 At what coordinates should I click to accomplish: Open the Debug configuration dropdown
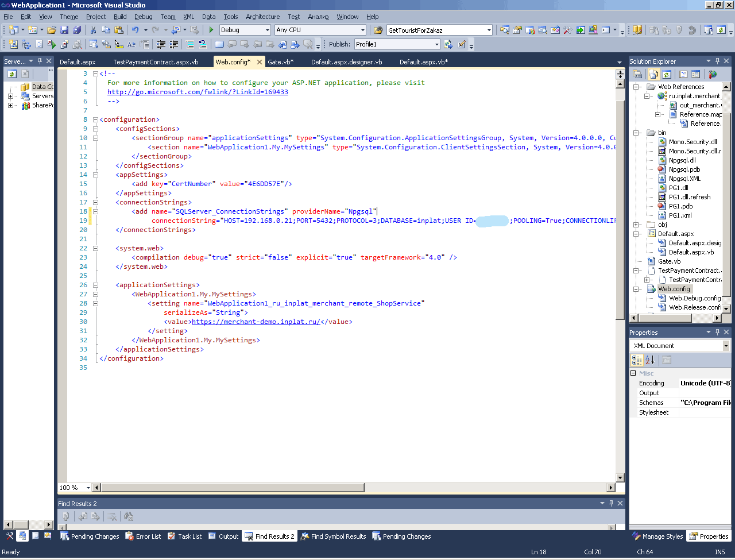[268, 30]
